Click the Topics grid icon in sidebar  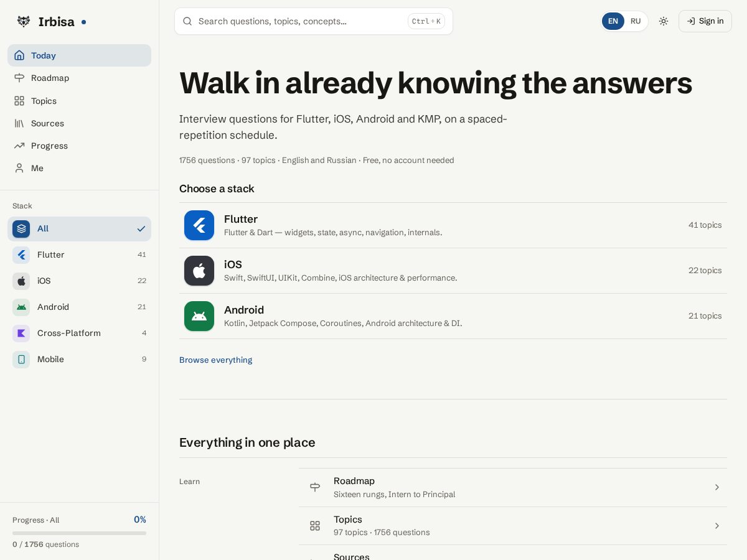pyautogui.click(x=19, y=101)
